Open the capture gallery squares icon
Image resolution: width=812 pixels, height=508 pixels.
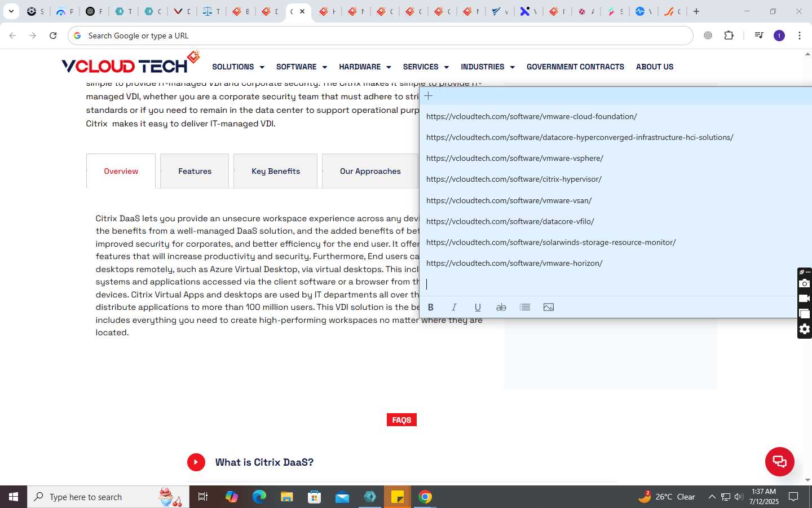pyautogui.click(x=805, y=314)
